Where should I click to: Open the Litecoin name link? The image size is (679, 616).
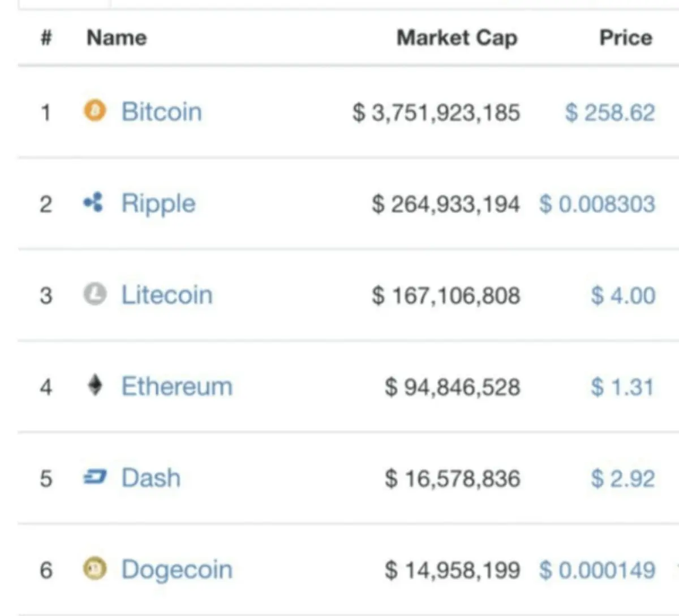[167, 295]
